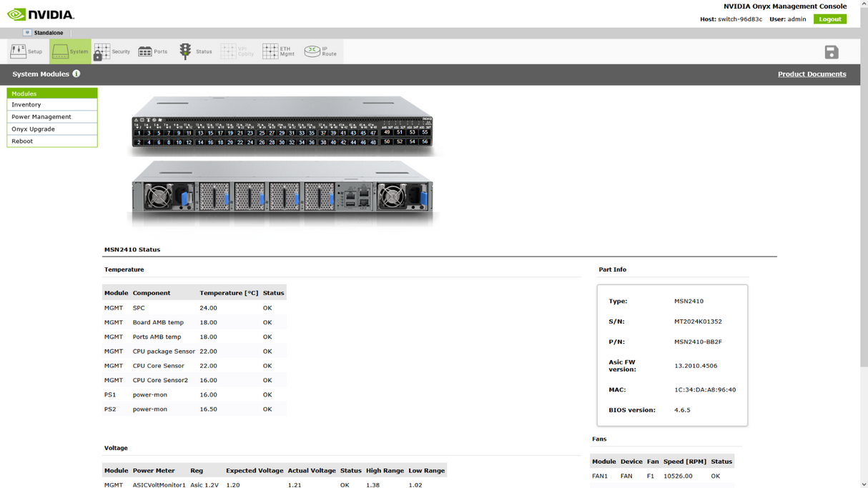
Task: Click the Ports AMB temp row
Action: coord(194,337)
